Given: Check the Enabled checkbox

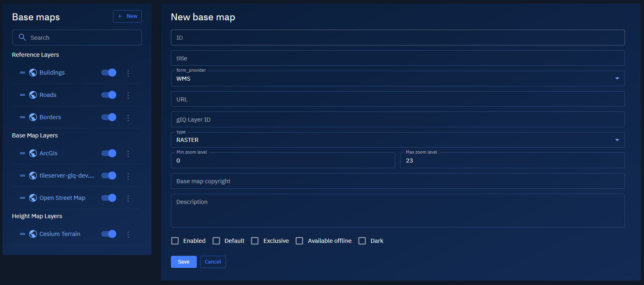Looking at the screenshot, I should [175, 241].
